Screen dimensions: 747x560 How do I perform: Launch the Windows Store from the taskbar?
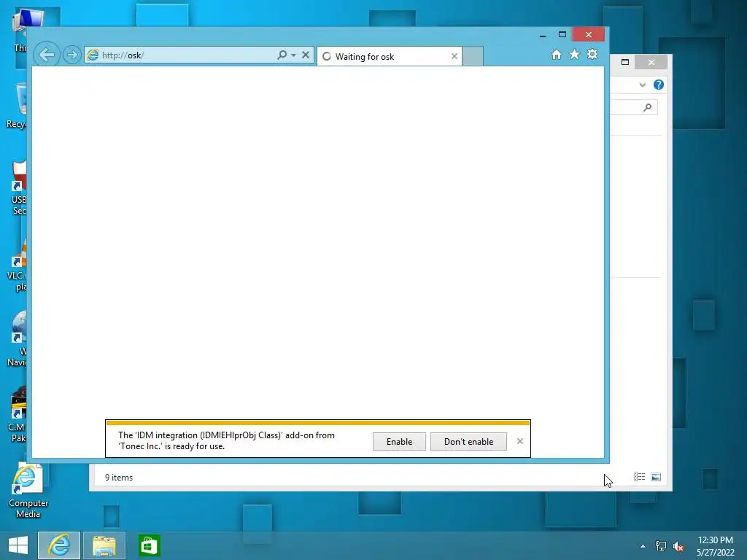[x=149, y=545]
